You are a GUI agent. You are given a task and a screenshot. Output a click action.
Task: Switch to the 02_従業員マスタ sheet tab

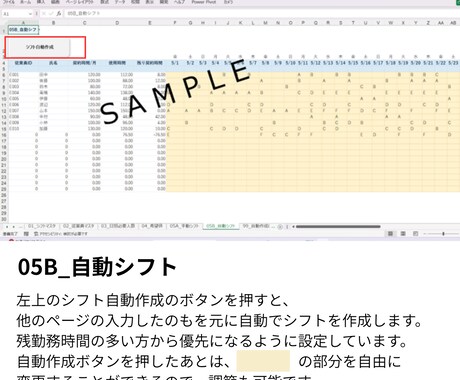tap(79, 226)
